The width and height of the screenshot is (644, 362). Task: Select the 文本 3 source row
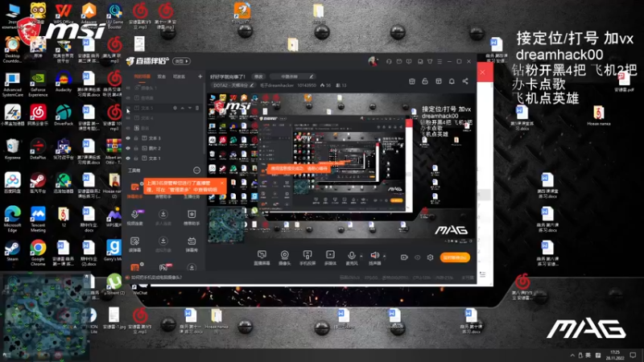pos(163,138)
